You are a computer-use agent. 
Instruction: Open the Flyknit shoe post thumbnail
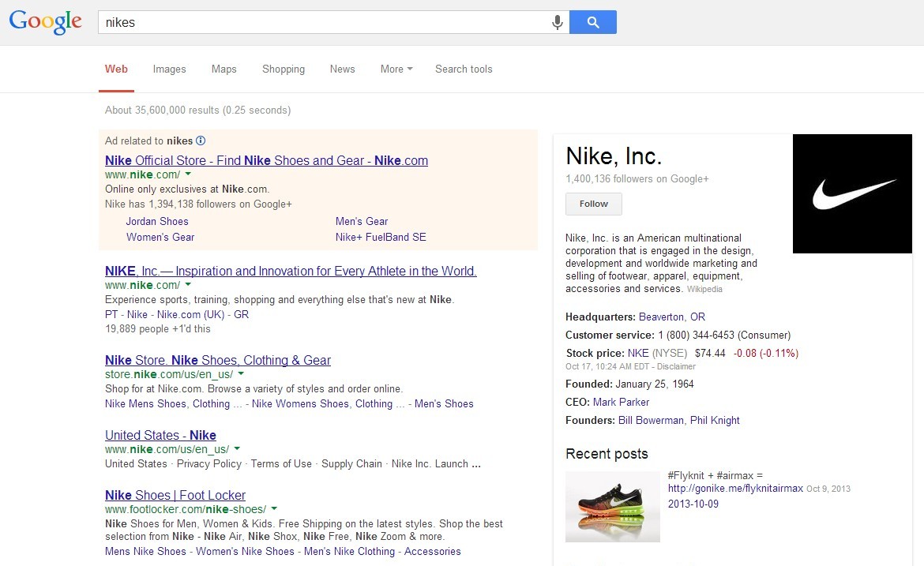tap(612, 507)
